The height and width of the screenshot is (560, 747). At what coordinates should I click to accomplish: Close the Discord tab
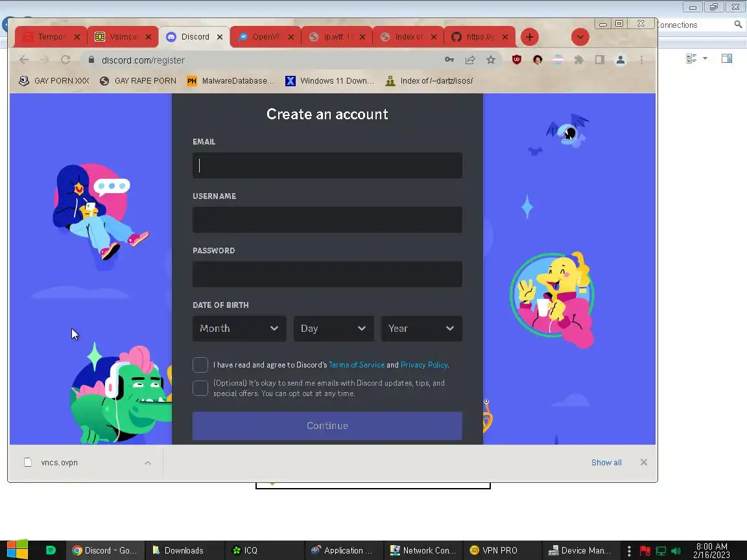[x=220, y=37]
